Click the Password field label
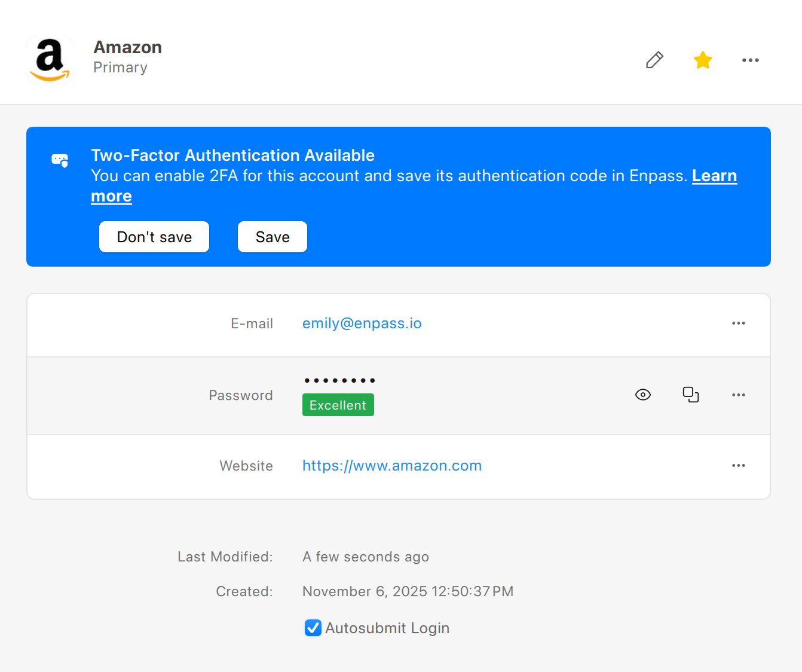The image size is (802, 672). coord(241,395)
